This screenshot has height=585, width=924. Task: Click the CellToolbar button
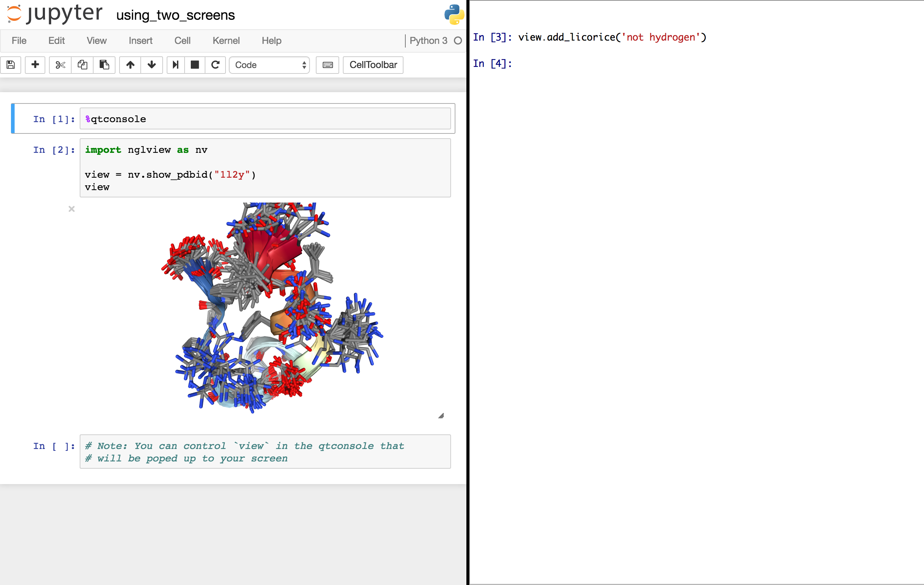[x=372, y=65]
